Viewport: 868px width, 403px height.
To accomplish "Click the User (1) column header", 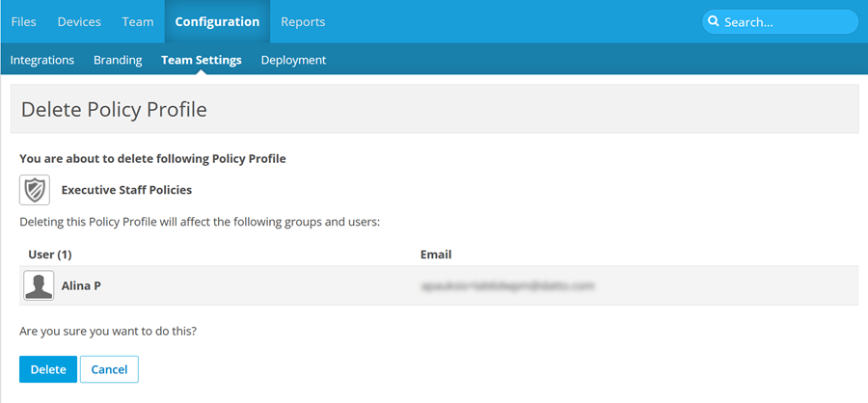I will point(50,255).
